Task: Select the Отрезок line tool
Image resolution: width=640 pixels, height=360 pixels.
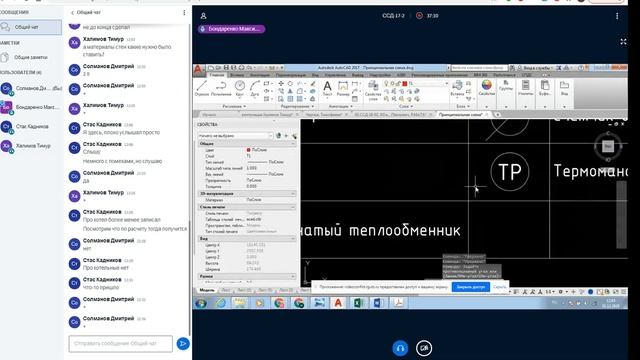Action: pyautogui.click(x=202, y=87)
